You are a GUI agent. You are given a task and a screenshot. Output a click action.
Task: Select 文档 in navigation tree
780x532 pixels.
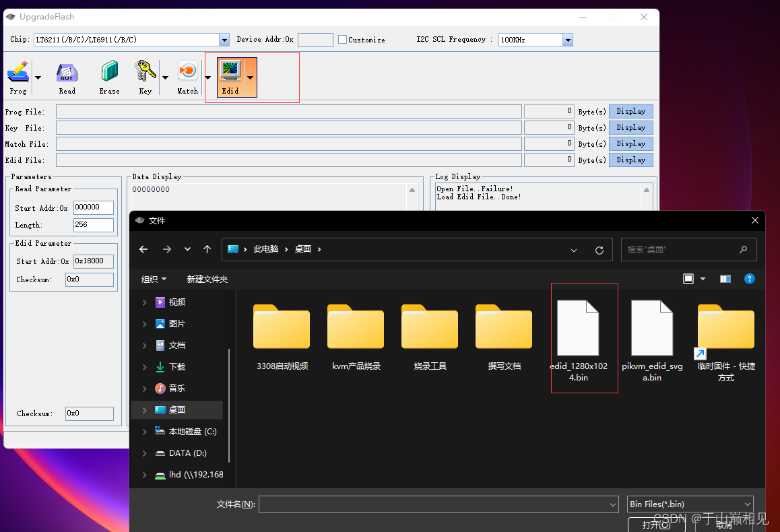pos(176,345)
